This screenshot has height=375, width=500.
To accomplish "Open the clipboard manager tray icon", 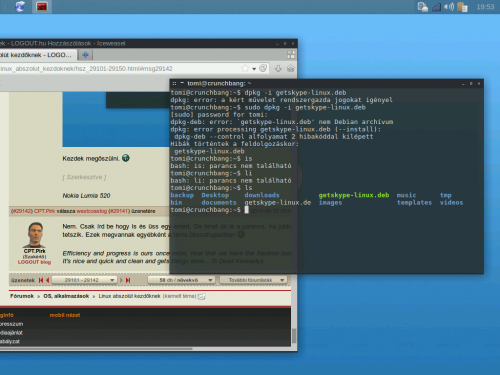I will (x=462, y=7).
